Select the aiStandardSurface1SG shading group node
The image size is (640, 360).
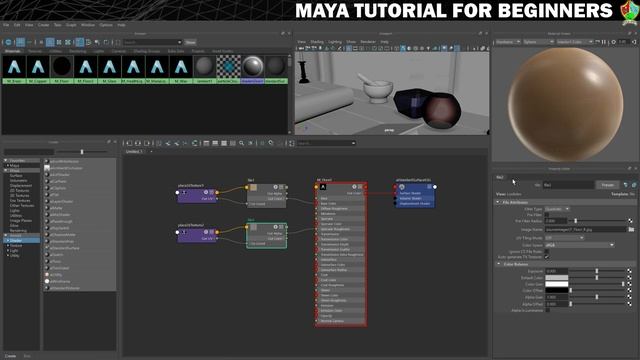point(415,196)
